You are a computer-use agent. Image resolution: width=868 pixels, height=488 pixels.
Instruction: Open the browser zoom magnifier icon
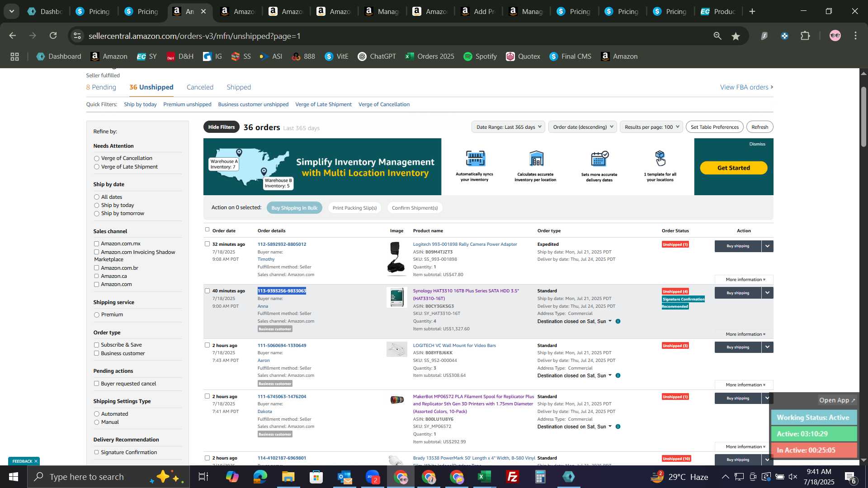point(717,36)
